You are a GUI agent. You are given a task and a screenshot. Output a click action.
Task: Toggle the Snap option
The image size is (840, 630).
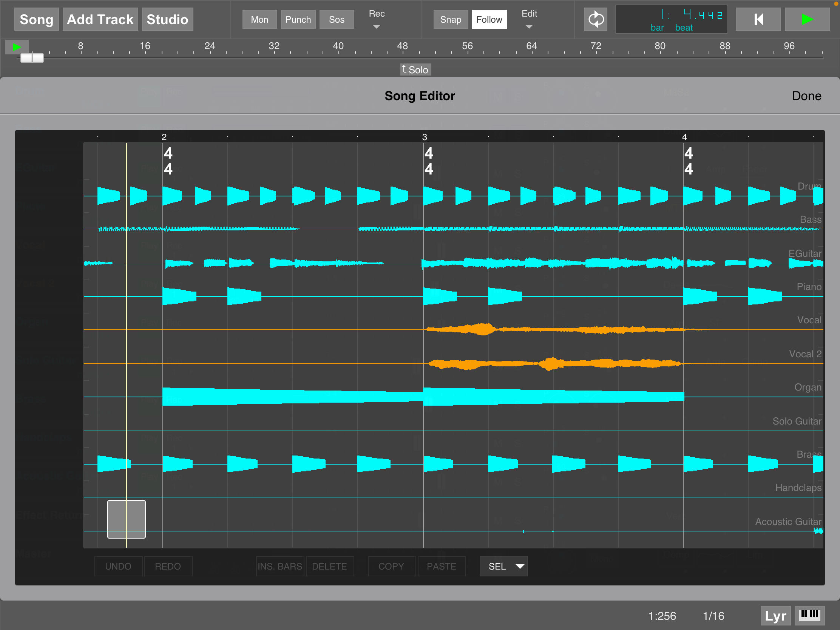[451, 19]
